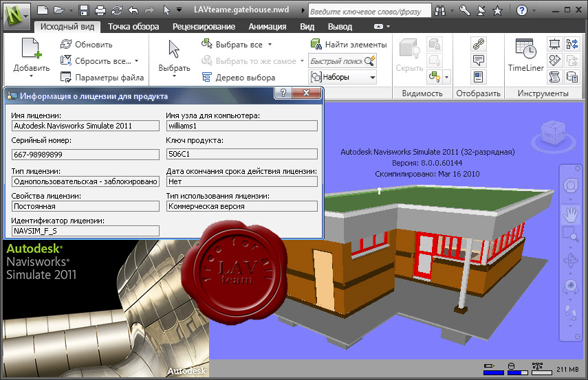
Task: Select the Orbit tool in navigation bar
Action: pyautogui.click(x=570, y=260)
